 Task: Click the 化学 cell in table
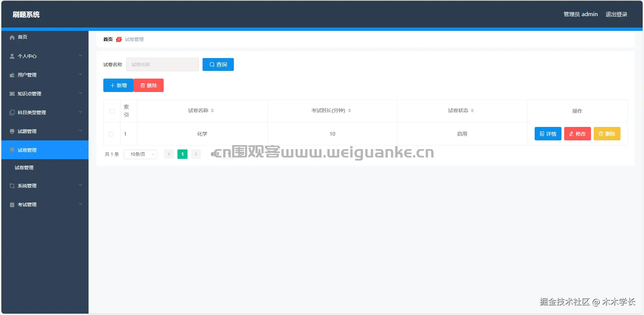[202, 134]
